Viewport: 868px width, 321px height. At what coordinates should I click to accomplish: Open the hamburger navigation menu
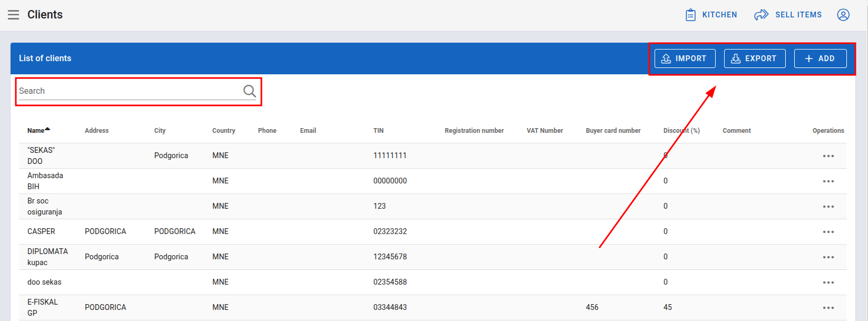click(x=14, y=15)
